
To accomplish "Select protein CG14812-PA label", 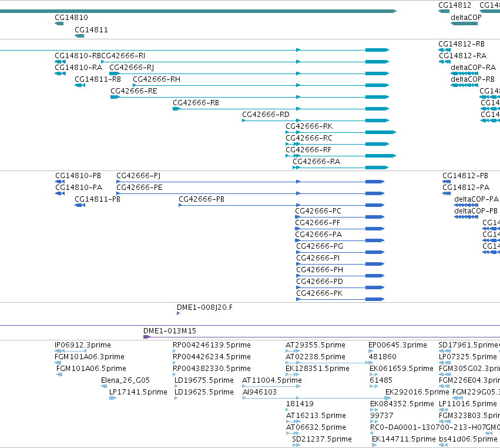I will coord(466,188).
